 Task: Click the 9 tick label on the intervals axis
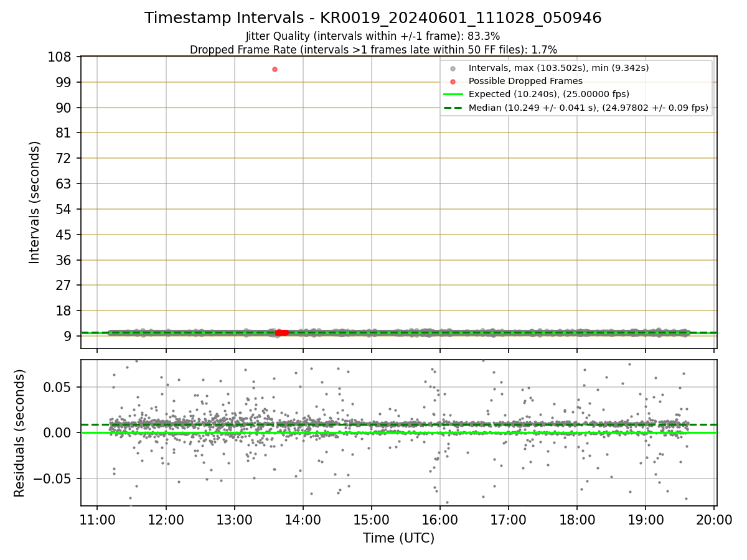(69, 337)
